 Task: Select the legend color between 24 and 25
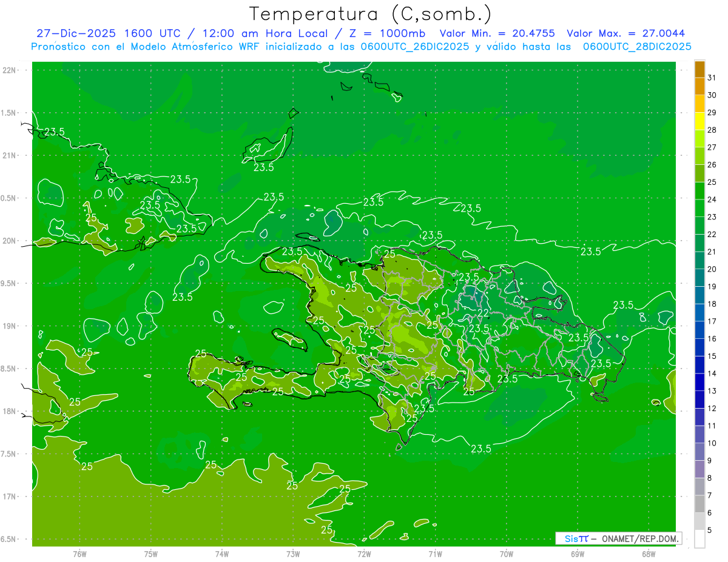(699, 191)
